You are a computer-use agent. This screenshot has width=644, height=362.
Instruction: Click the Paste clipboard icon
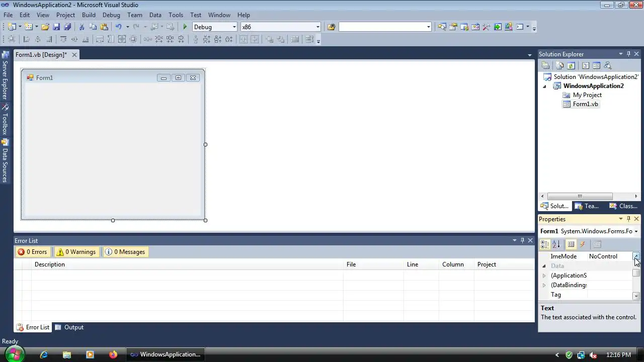click(x=104, y=27)
